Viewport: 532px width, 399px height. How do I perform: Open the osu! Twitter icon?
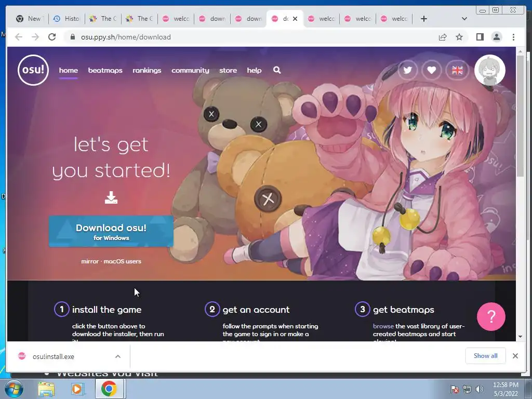pos(407,70)
